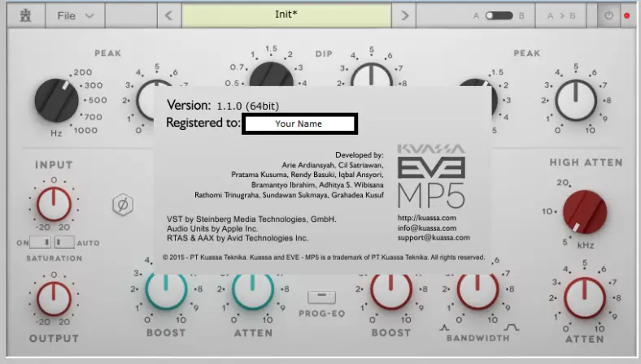This screenshot has height=364, width=641.
Task: Click the Version 1.1.0 (64bit) text
Action: (223, 106)
